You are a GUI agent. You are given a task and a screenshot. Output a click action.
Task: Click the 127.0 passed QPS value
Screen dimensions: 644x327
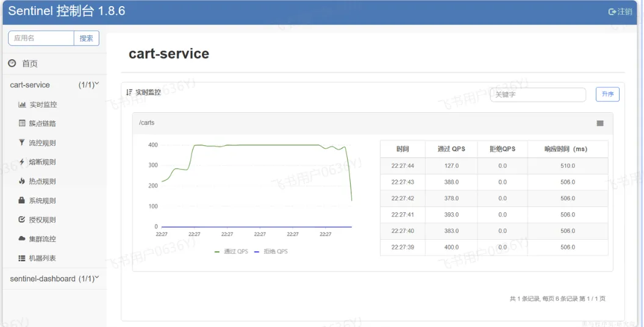[x=451, y=166]
